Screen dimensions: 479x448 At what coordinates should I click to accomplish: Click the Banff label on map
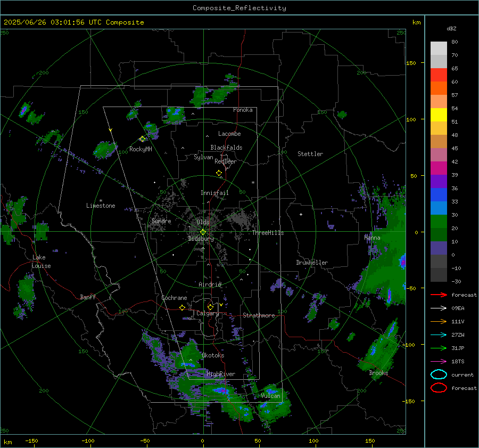88,297
